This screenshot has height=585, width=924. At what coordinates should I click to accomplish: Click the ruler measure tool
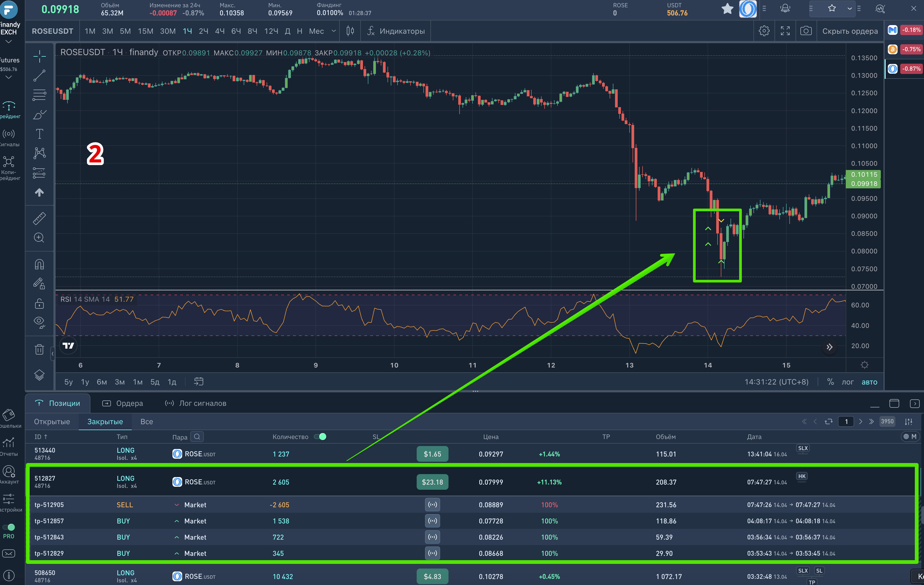(x=39, y=218)
